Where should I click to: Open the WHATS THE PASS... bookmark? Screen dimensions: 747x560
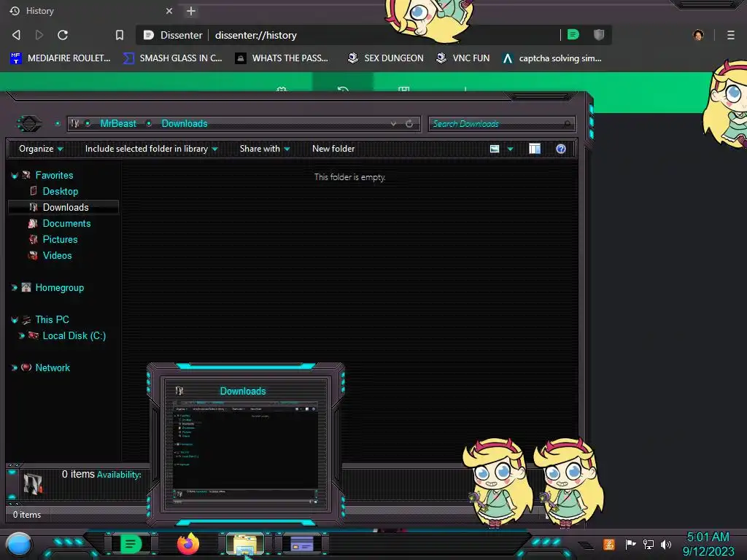(x=282, y=58)
